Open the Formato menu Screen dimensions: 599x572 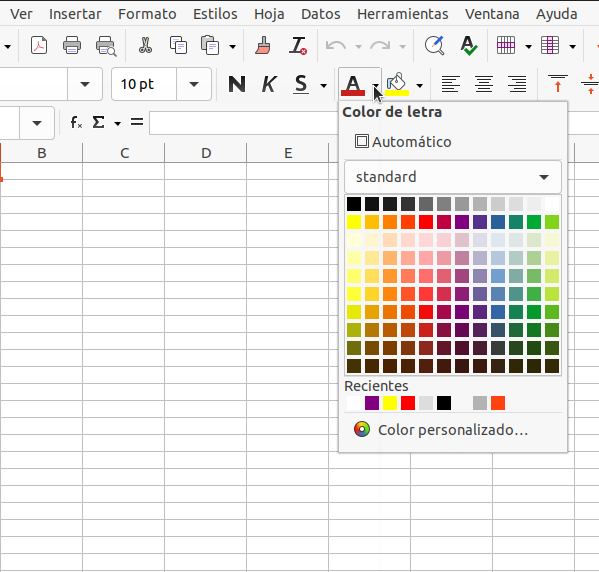tap(147, 14)
